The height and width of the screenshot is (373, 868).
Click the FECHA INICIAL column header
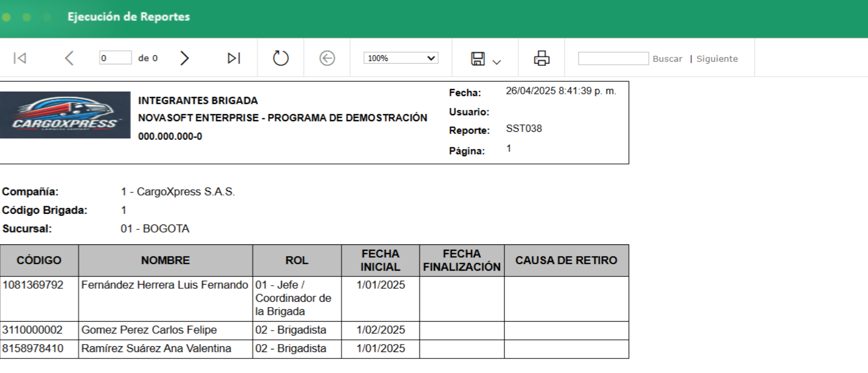[x=380, y=260]
